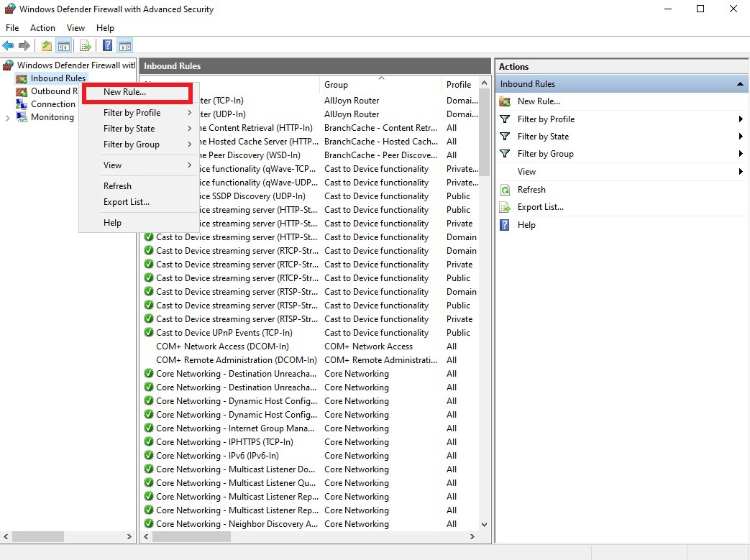The height and width of the screenshot is (560, 750).
Task: Select COM+ Network Access (DCOM-In) rule
Action: 222,346
